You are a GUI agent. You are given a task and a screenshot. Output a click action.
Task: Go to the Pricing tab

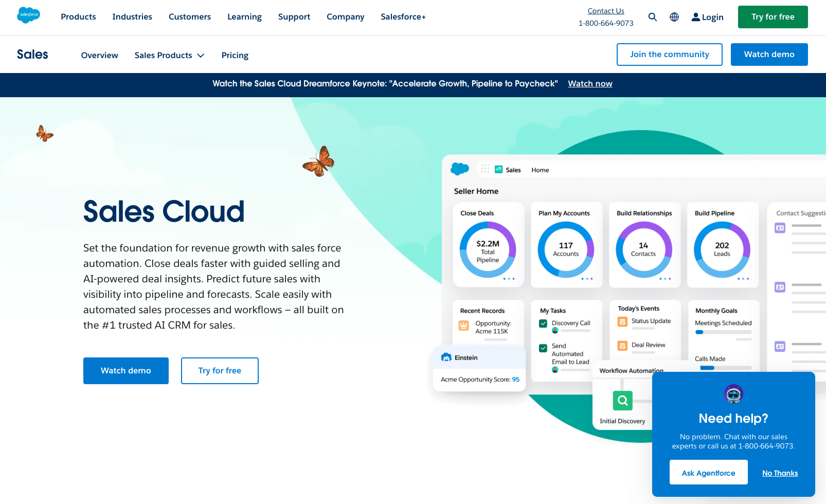[235, 55]
